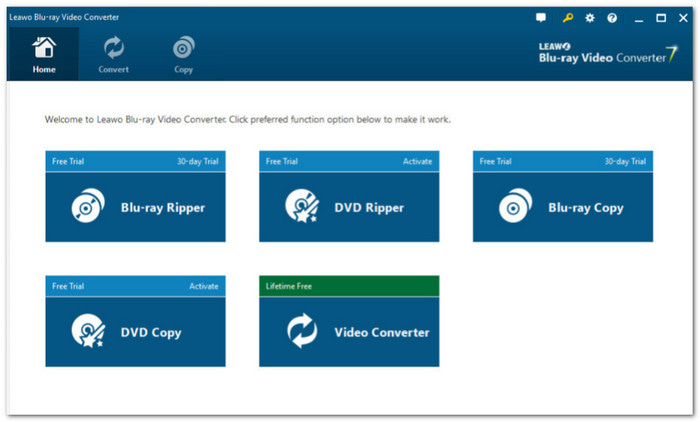Image resolution: width=700 pixels, height=422 pixels.
Task: Switch to the Convert tab
Action: [x=113, y=54]
